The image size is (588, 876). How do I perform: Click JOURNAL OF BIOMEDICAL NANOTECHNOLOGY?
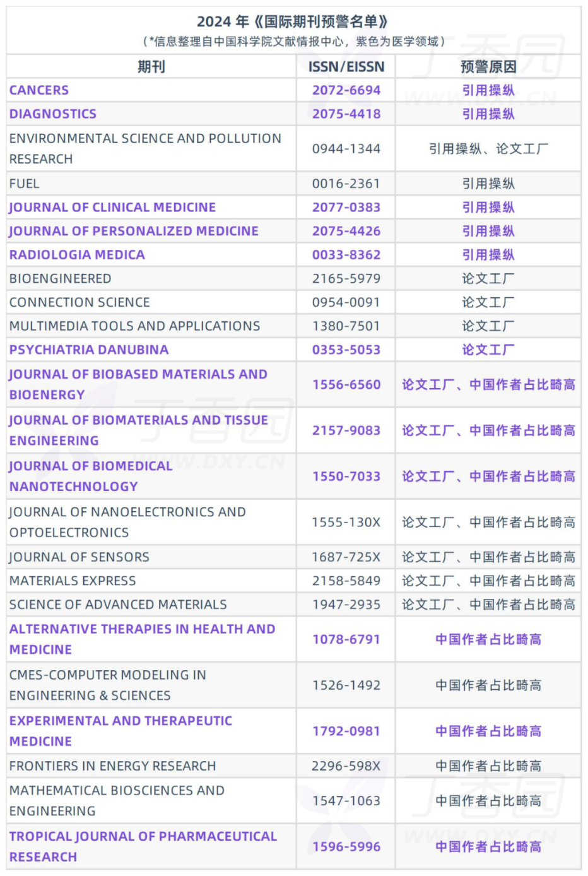tap(91, 476)
